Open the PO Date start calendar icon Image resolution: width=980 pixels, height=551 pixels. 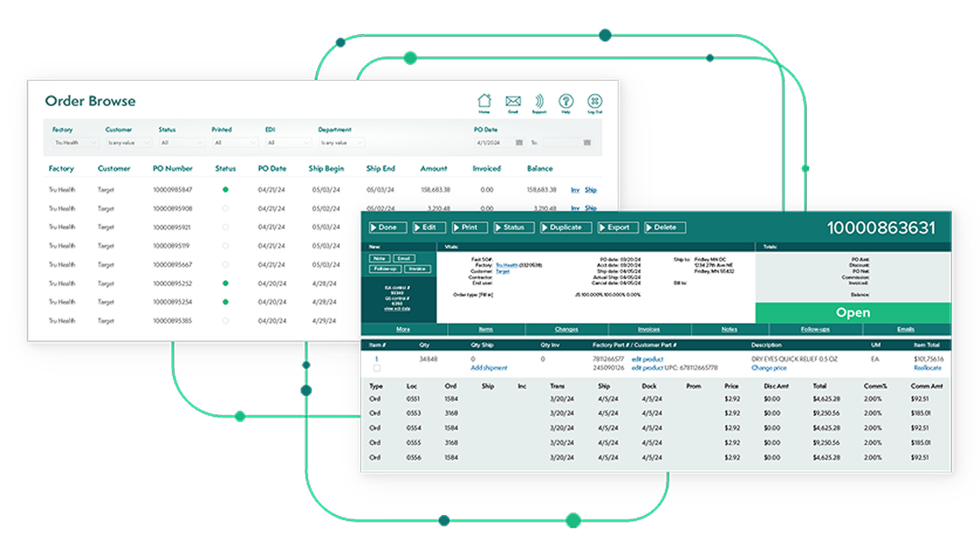click(519, 142)
